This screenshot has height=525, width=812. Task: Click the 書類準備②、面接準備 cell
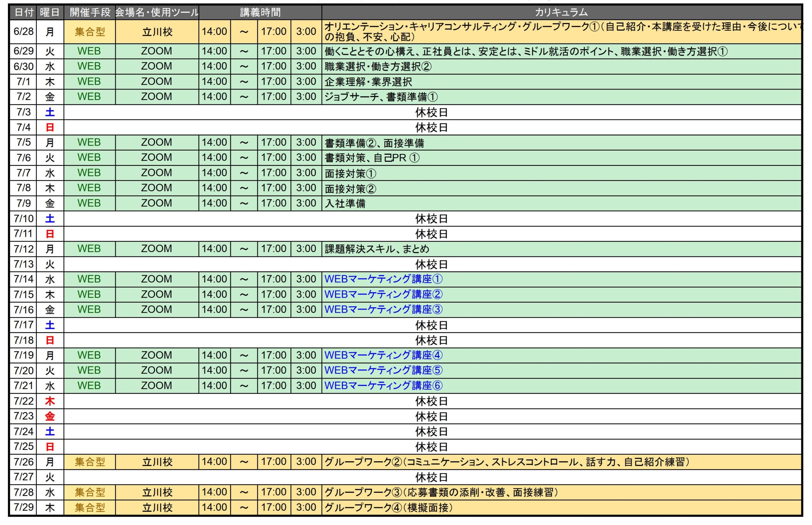[x=561, y=142]
